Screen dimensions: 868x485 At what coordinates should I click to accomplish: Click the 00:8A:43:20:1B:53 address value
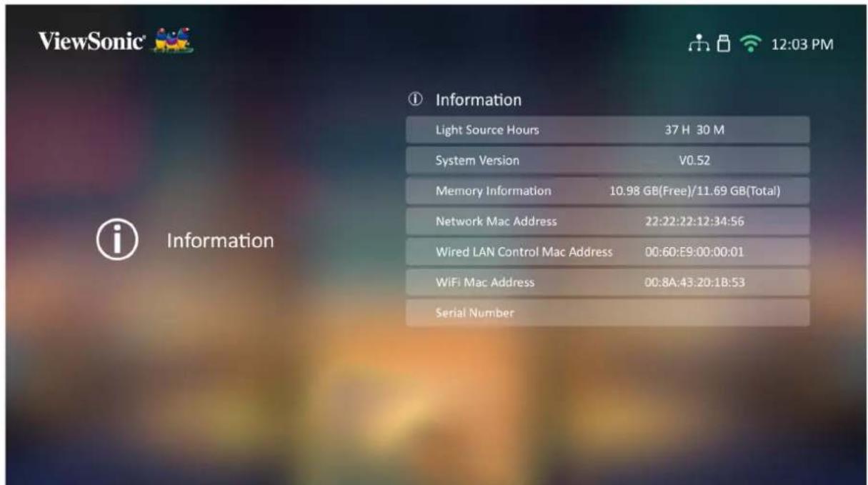(x=694, y=282)
